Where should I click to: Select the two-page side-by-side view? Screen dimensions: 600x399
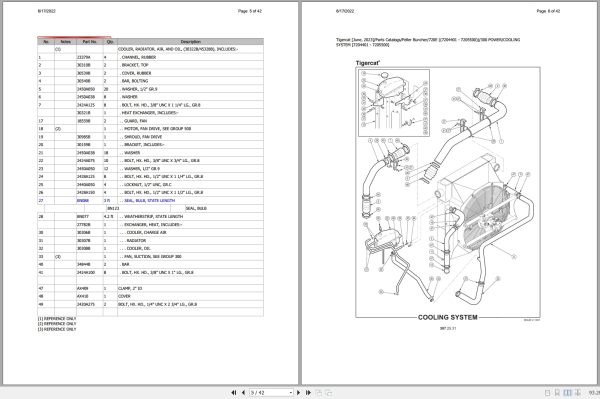tap(567, 392)
